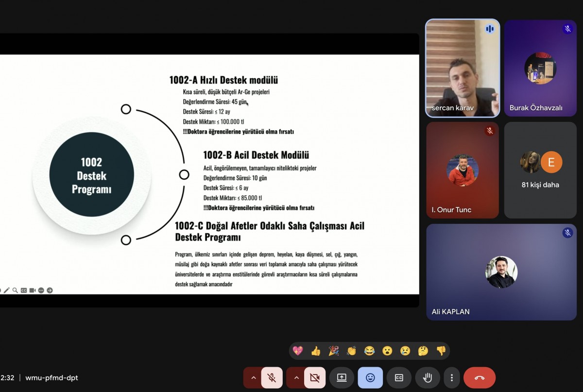Leave the call with red hang-up button
The image size is (583, 392).
480,377
